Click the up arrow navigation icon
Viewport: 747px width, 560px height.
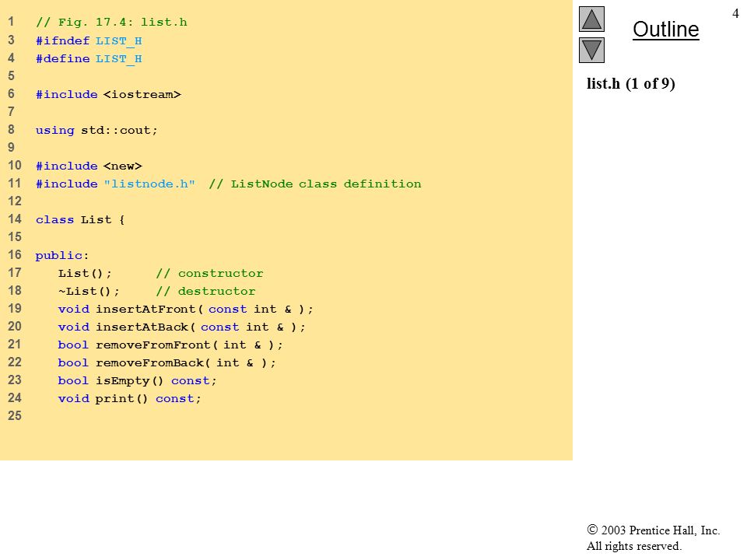tap(591, 19)
